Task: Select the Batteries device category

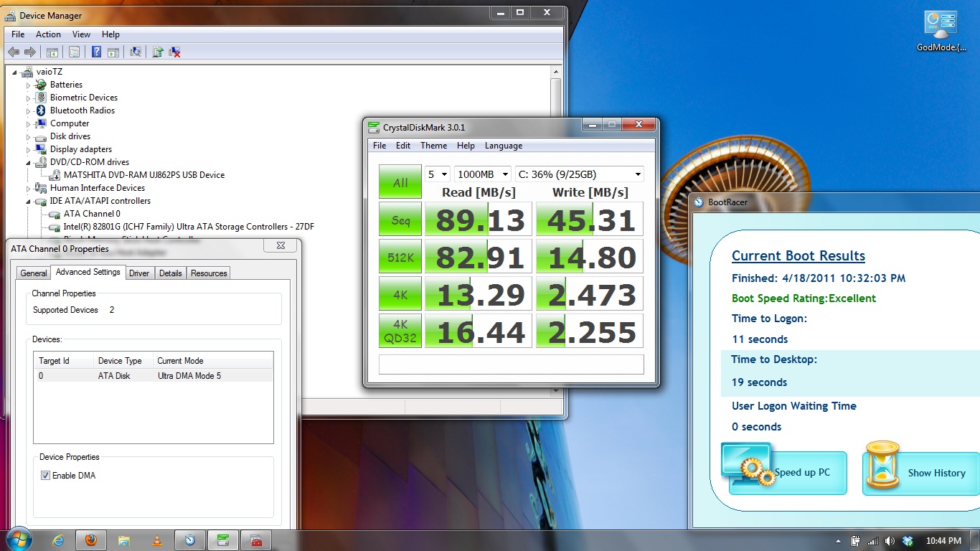Action: click(66, 85)
